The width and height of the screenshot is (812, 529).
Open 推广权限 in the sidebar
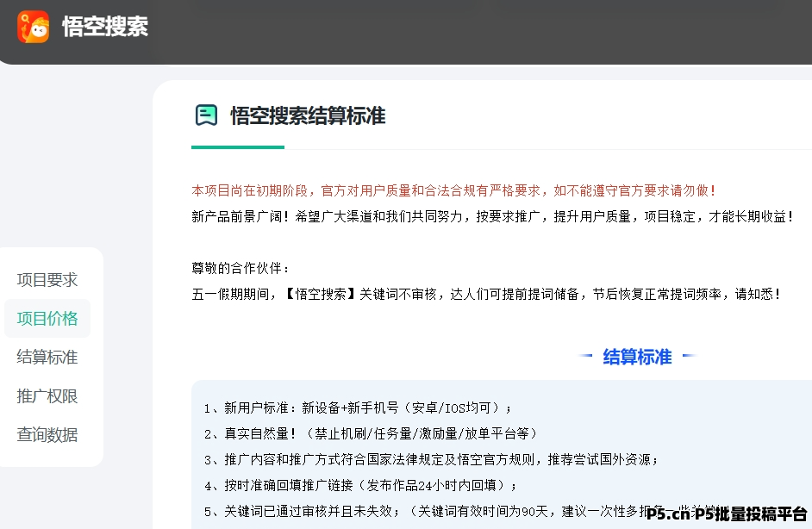[x=47, y=396]
